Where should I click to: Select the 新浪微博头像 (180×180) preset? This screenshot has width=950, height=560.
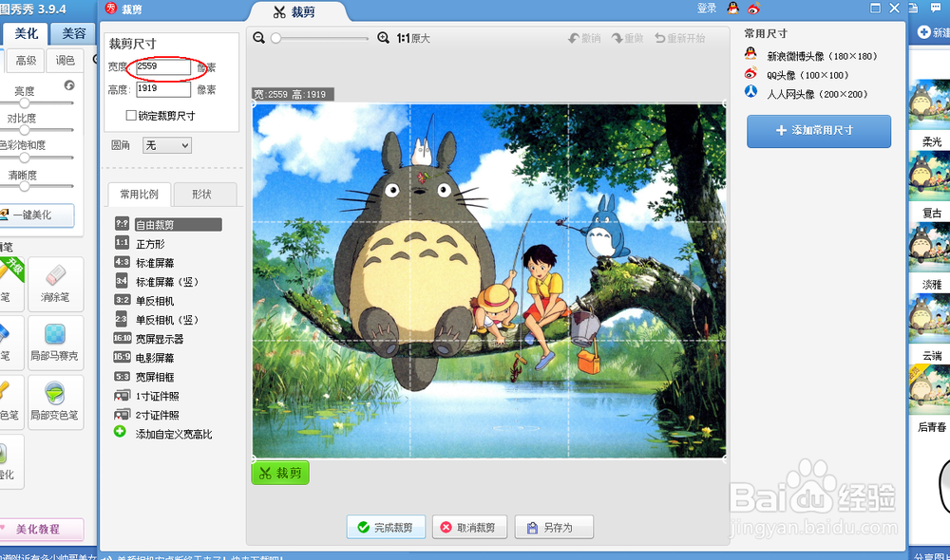coord(822,56)
